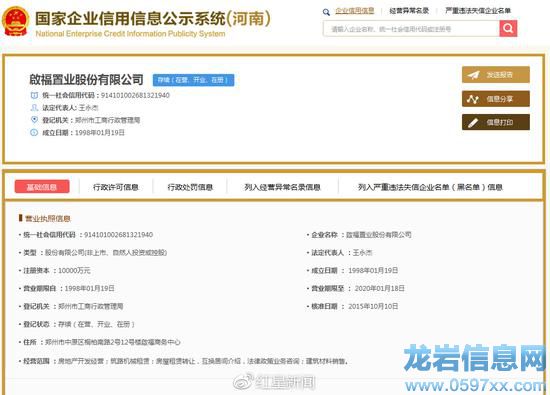
Task: Click the company name search input field
Action: [x=411, y=29]
